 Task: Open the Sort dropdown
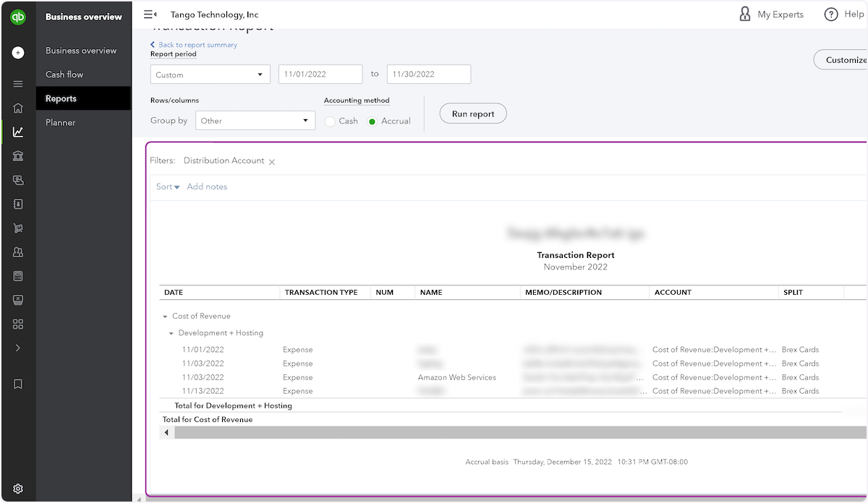(168, 186)
